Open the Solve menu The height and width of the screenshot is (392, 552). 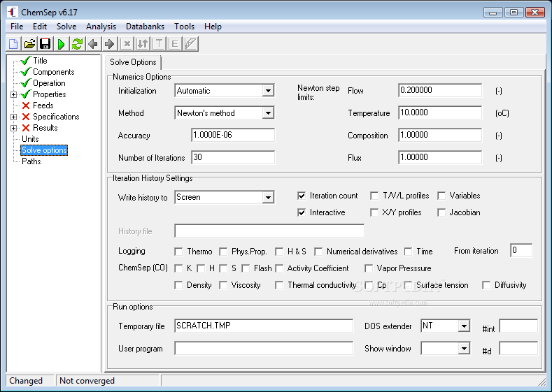66,27
